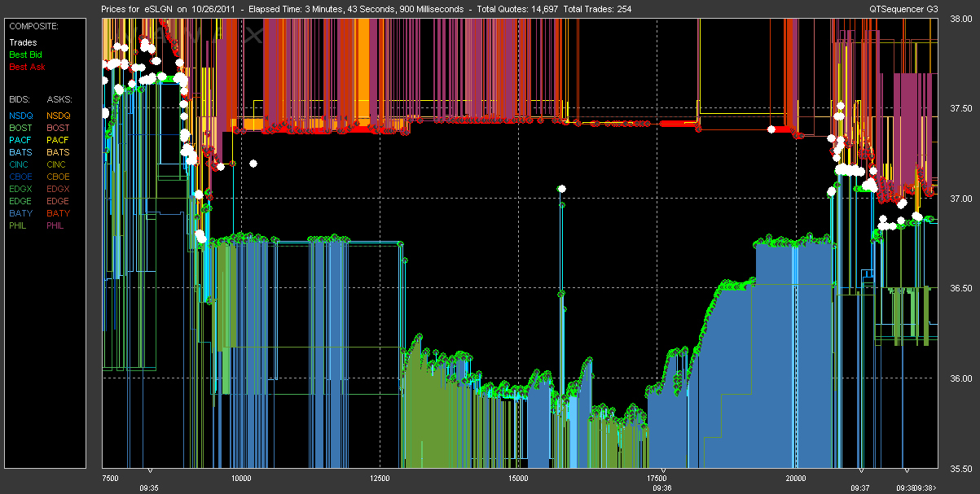Select the Best Bid legend entry
Viewport: 980px width, 494px height.
tap(26, 55)
